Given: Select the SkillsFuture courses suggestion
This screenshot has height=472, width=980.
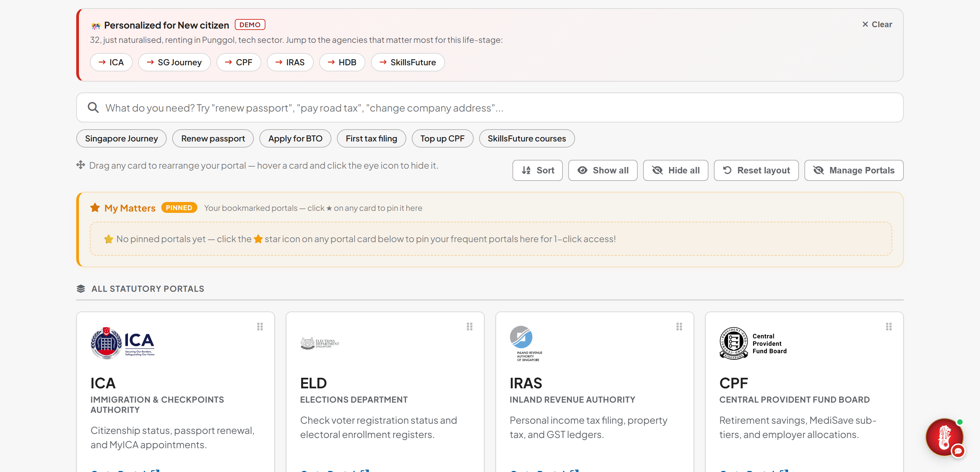Looking at the screenshot, I should pos(527,138).
